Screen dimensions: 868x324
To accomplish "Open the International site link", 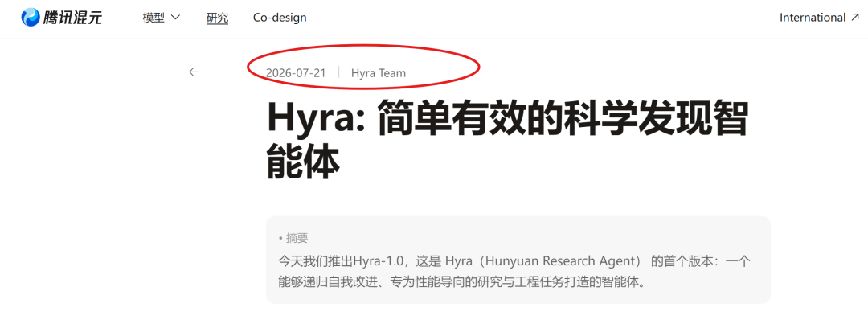I will pyautogui.click(x=819, y=18).
